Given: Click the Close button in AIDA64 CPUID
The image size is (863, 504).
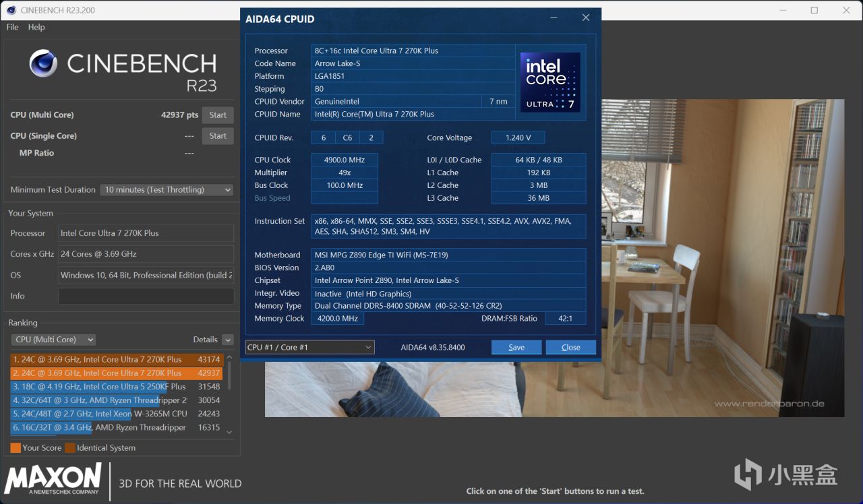Looking at the screenshot, I should (x=570, y=347).
